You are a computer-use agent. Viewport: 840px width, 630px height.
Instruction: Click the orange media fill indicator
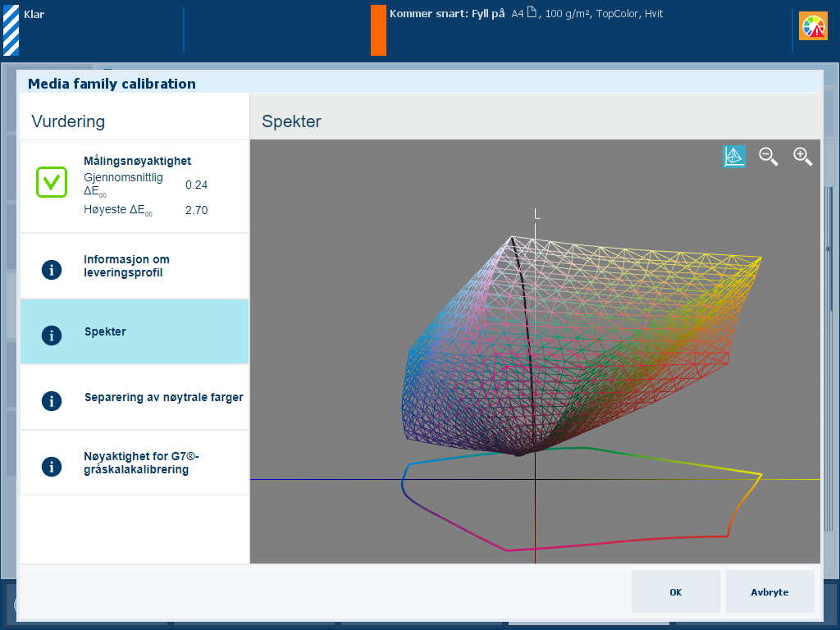tap(378, 30)
